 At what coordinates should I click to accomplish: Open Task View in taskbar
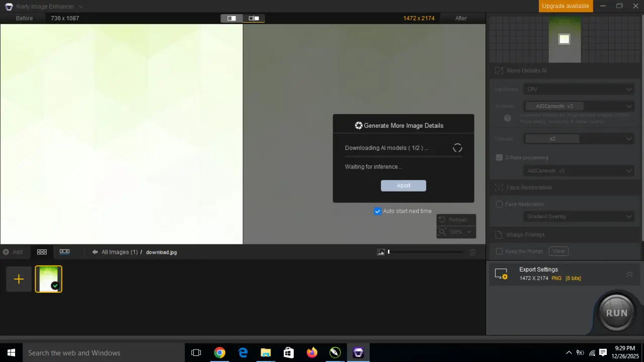click(x=196, y=353)
